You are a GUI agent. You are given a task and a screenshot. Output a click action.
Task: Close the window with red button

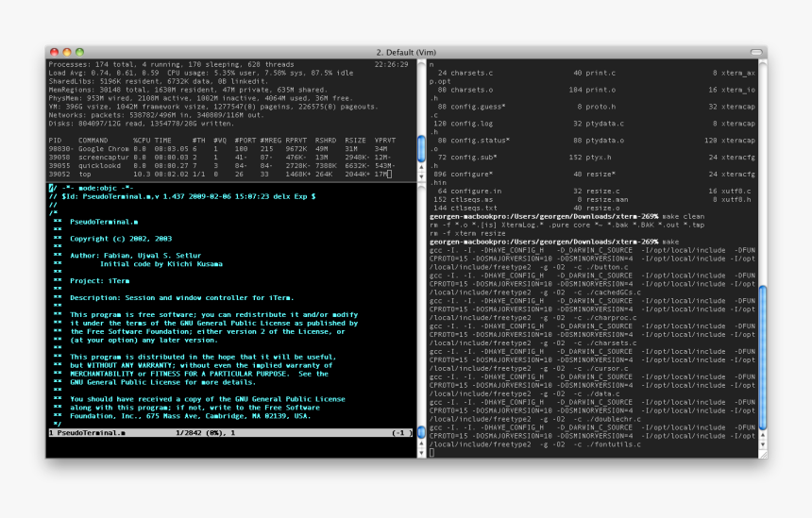tap(54, 52)
